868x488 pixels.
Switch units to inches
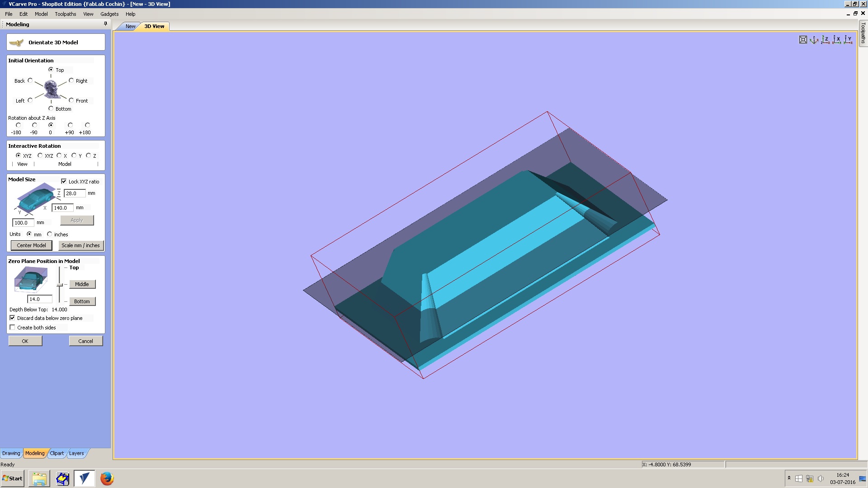49,234
